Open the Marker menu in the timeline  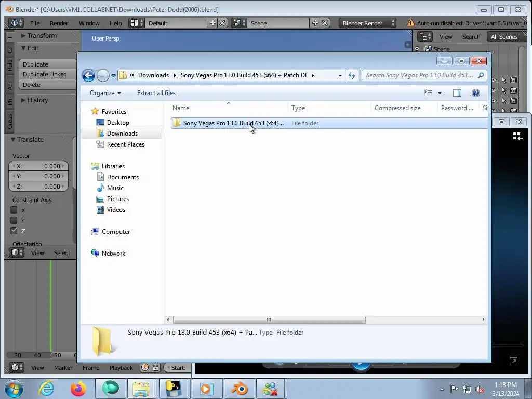(x=63, y=367)
